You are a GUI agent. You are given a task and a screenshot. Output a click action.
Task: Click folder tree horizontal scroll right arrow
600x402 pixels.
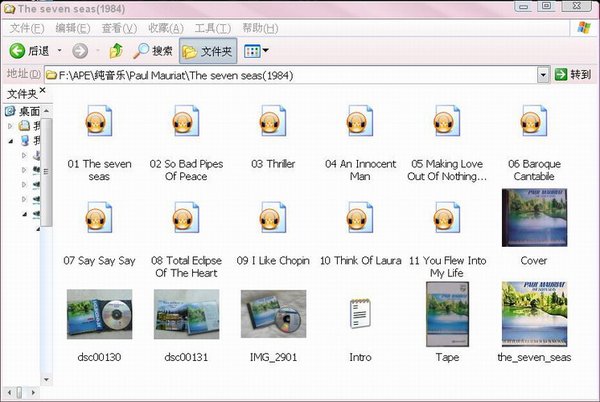pyautogui.click(x=33, y=392)
